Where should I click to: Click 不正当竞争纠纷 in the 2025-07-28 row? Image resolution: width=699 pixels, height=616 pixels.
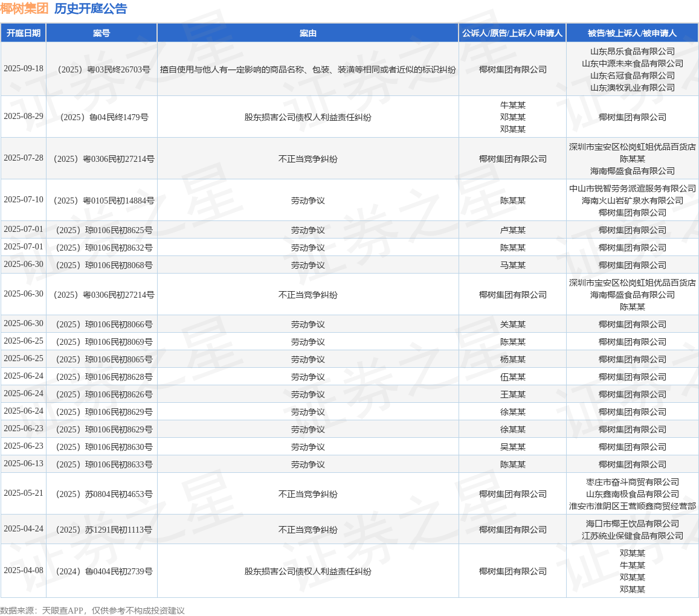[x=308, y=159]
